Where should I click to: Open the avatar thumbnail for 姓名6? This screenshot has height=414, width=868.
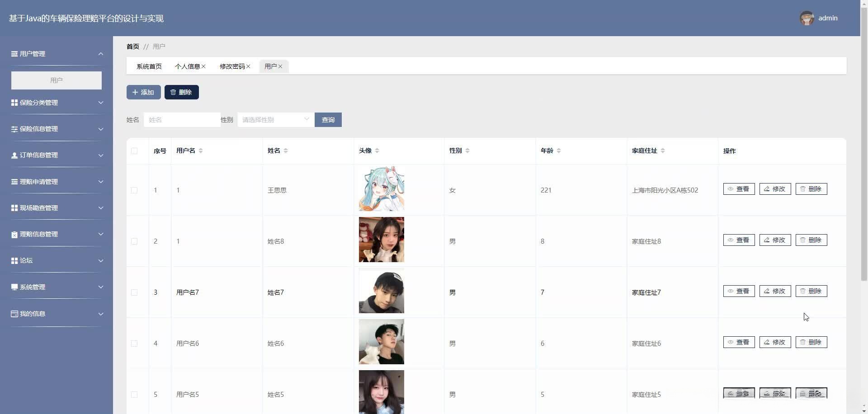tap(382, 342)
